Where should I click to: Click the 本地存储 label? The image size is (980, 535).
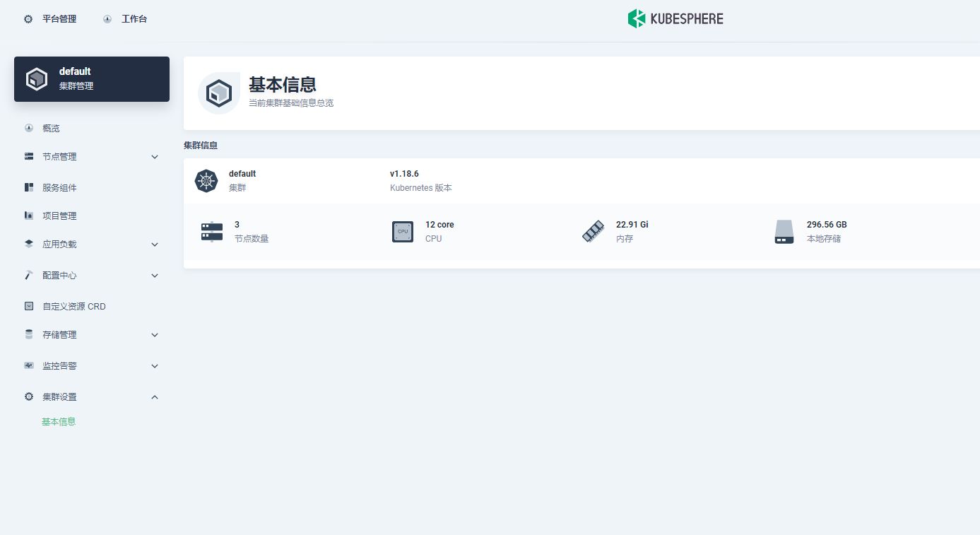(x=824, y=239)
